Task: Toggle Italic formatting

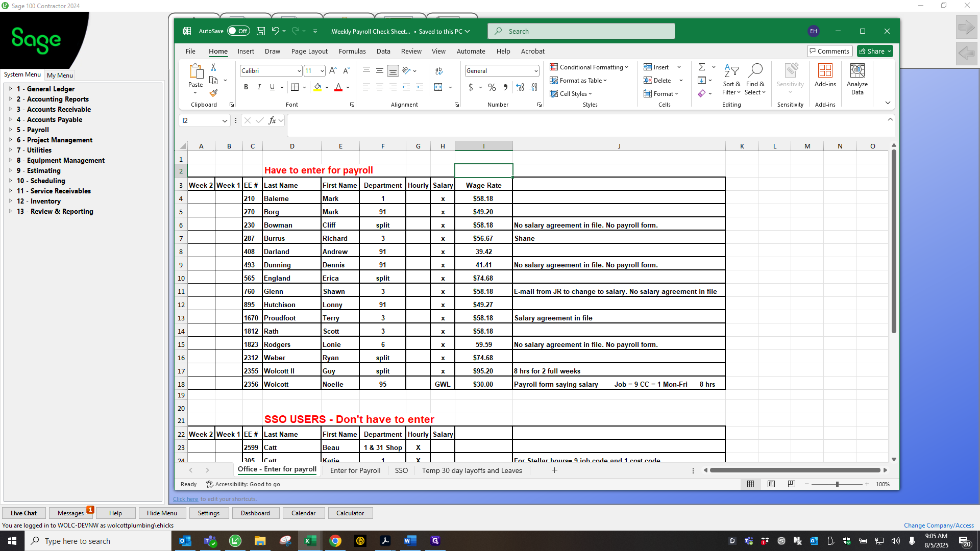Action: (259, 87)
